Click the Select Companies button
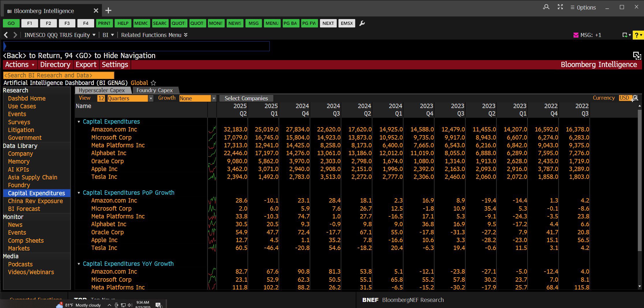 246,99
